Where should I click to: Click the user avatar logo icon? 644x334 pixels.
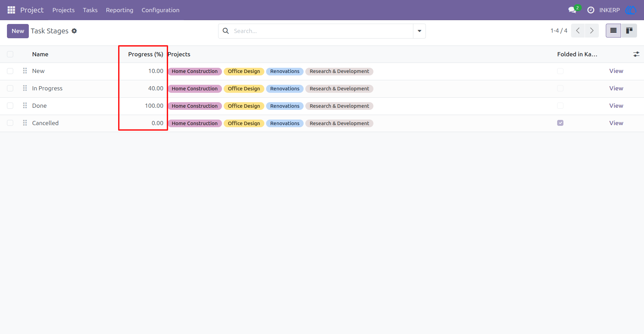pos(631,10)
